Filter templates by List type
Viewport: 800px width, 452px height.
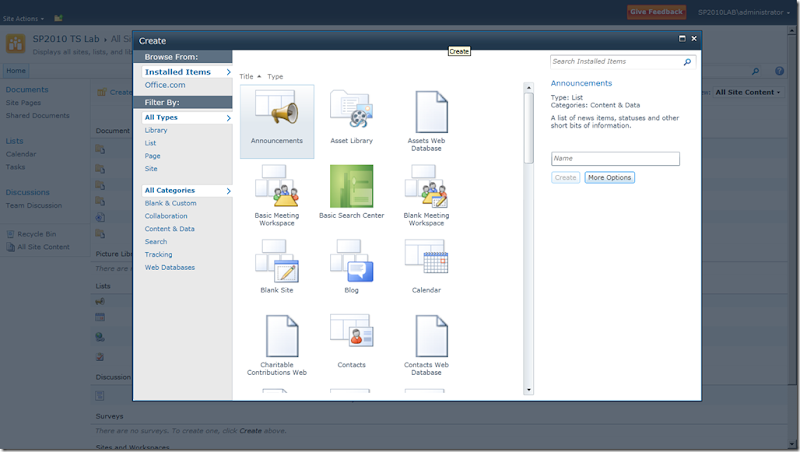150,143
